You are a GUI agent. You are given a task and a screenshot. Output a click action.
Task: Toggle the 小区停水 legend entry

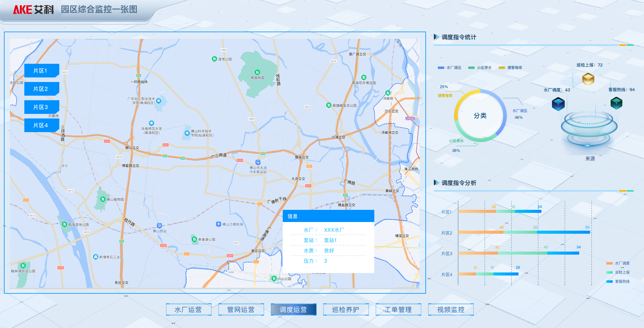click(x=480, y=68)
